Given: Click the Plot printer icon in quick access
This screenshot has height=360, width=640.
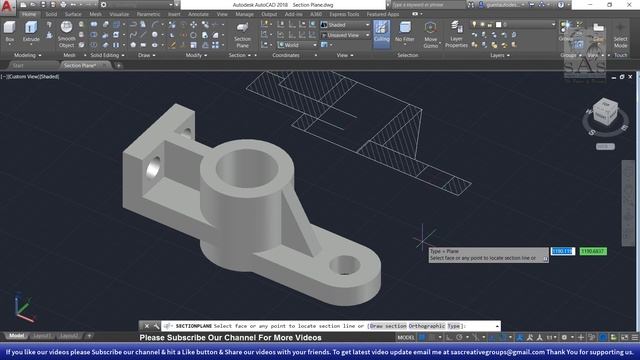Looking at the screenshot, I should [x=63, y=4].
